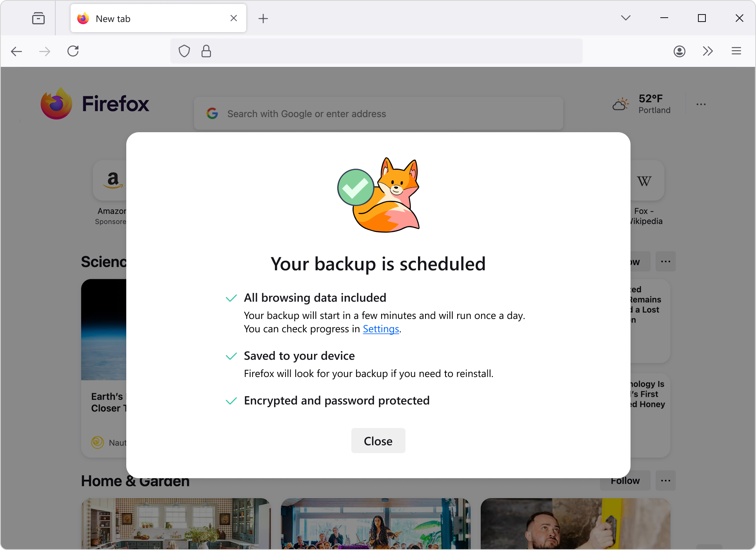This screenshot has width=756, height=550.
Task: Click the Wikipedia shortcut tile
Action: (644, 180)
